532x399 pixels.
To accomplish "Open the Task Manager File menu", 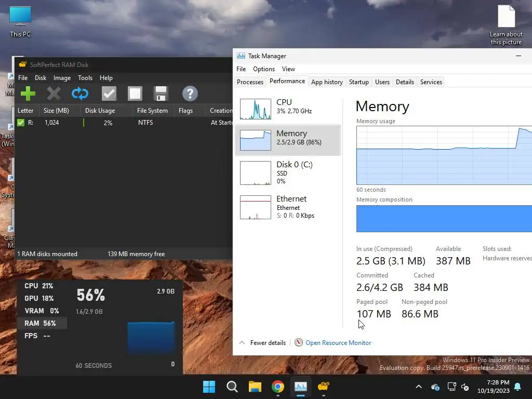I will click(241, 69).
